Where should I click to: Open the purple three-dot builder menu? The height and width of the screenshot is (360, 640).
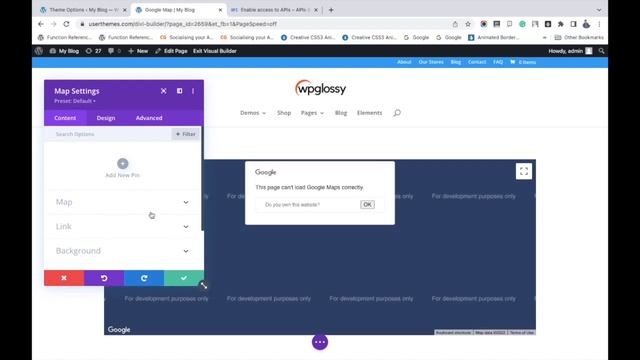pyautogui.click(x=320, y=342)
